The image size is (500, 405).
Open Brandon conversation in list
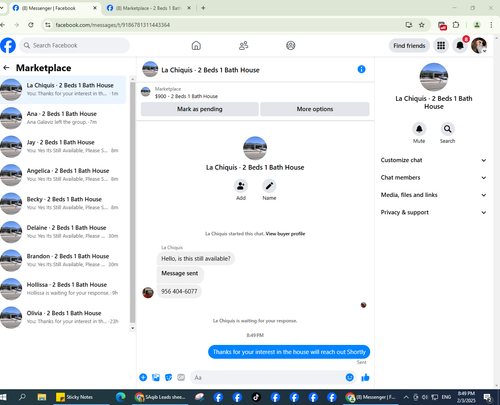[x=63, y=260]
